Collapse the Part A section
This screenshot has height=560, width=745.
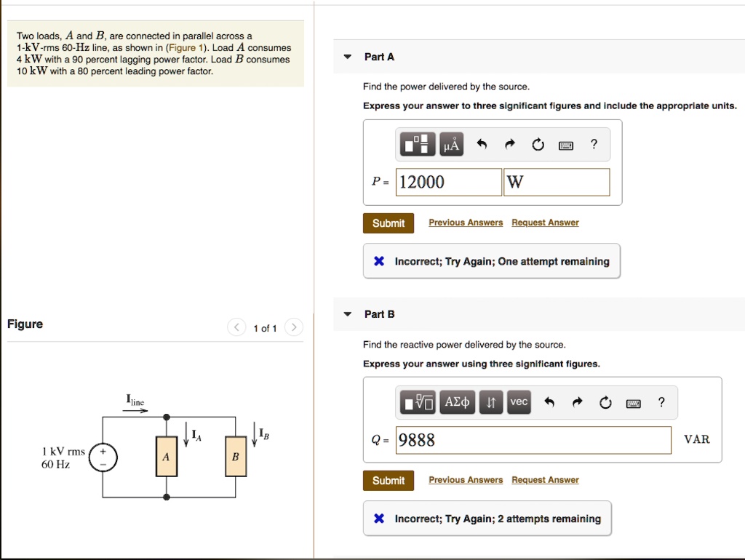point(347,56)
